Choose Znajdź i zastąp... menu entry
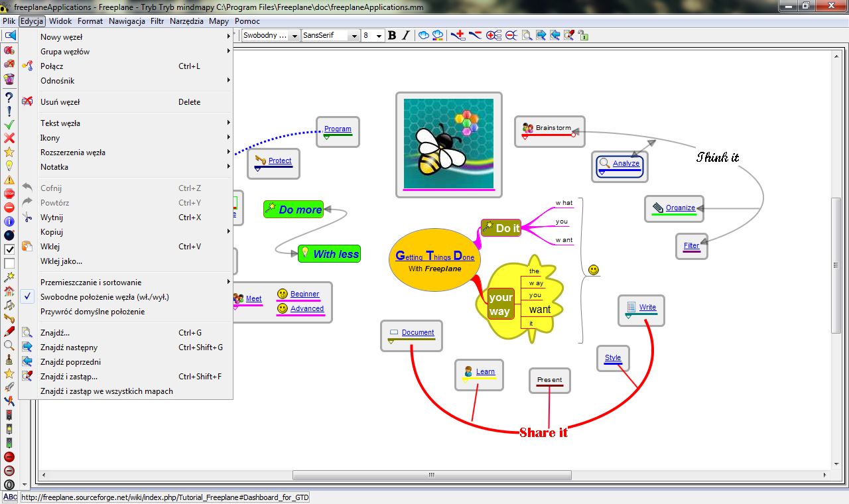 pos(126,377)
